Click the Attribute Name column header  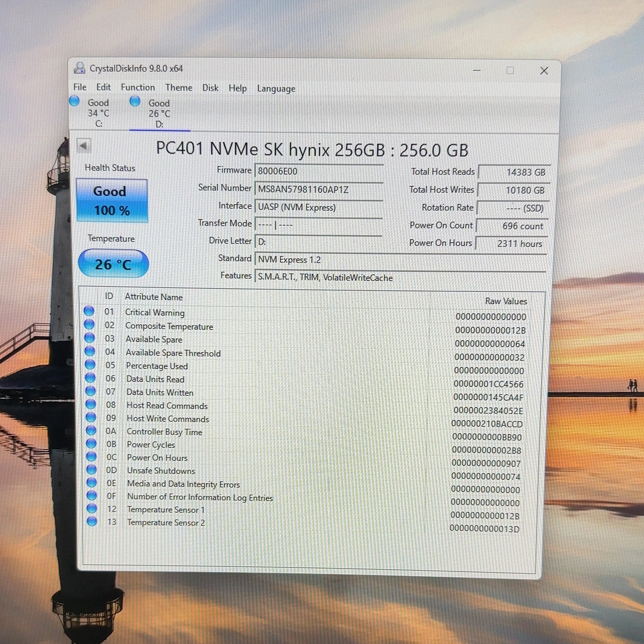click(153, 297)
